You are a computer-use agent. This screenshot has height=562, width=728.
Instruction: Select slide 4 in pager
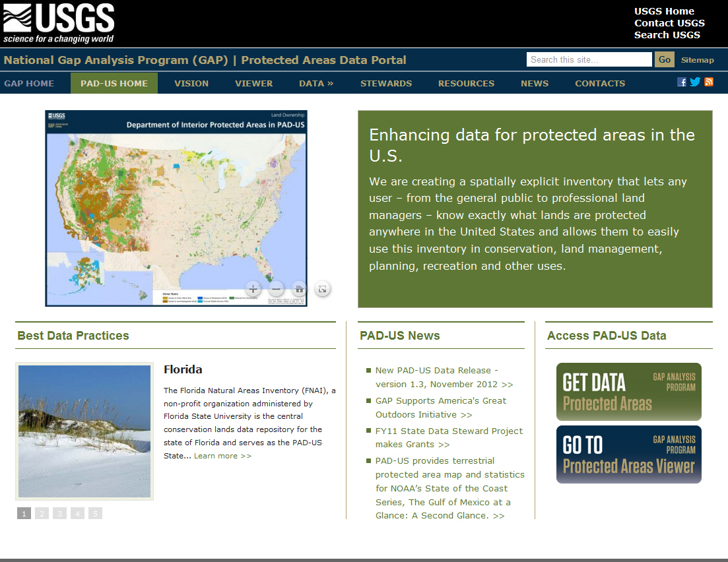point(77,513)
